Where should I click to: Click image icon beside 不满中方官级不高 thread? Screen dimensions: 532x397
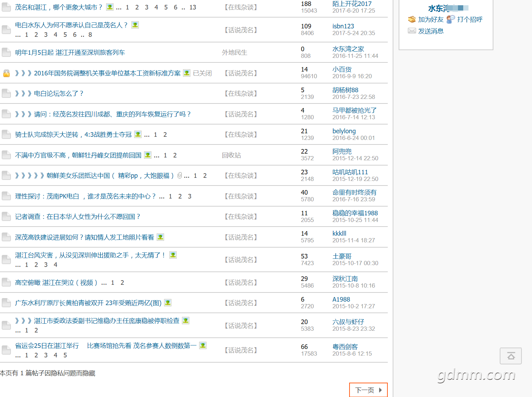pyautogui.click(x=148, y=155)
